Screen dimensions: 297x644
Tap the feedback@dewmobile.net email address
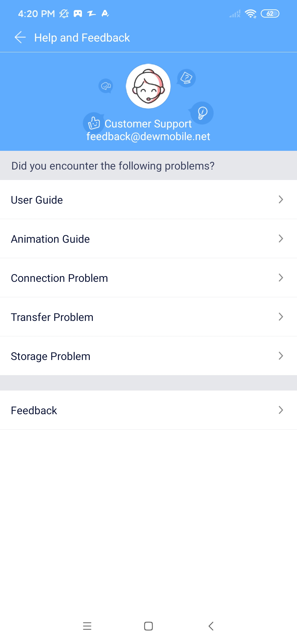click(148, 137)
